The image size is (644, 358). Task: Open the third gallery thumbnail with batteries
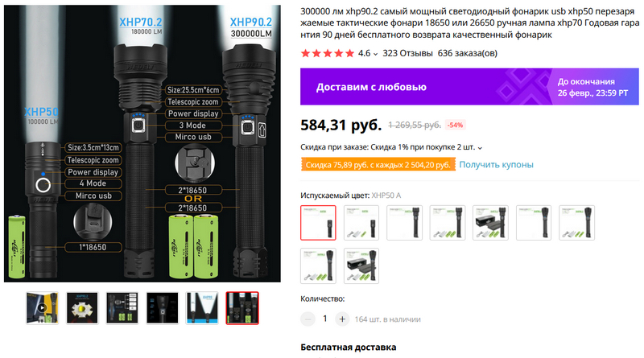pos(122,308)
